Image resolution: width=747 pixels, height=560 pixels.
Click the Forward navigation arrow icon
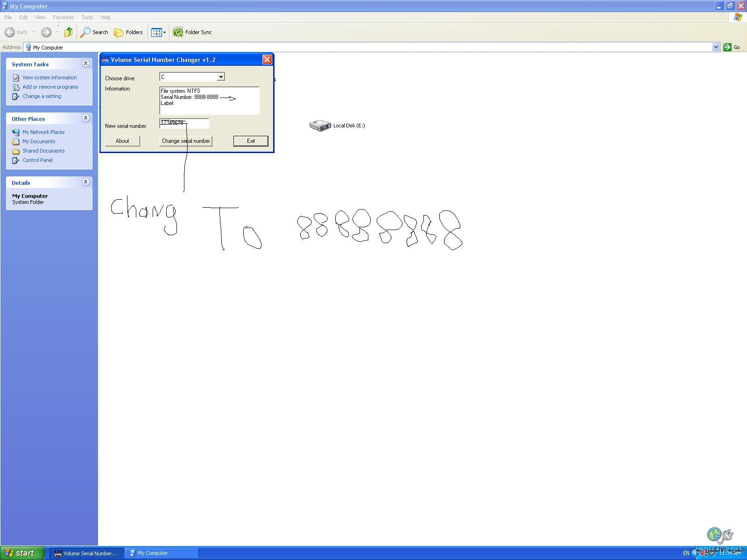[46, 32]
